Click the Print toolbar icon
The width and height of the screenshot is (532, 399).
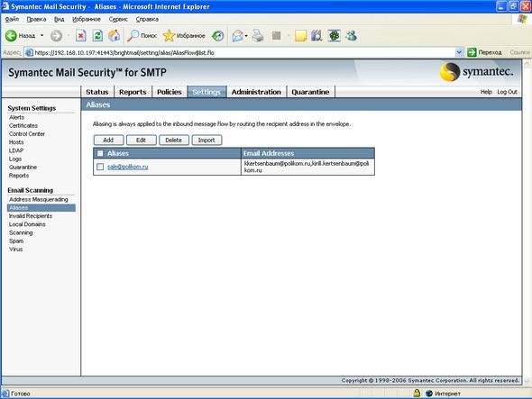[x=258, y=36]
